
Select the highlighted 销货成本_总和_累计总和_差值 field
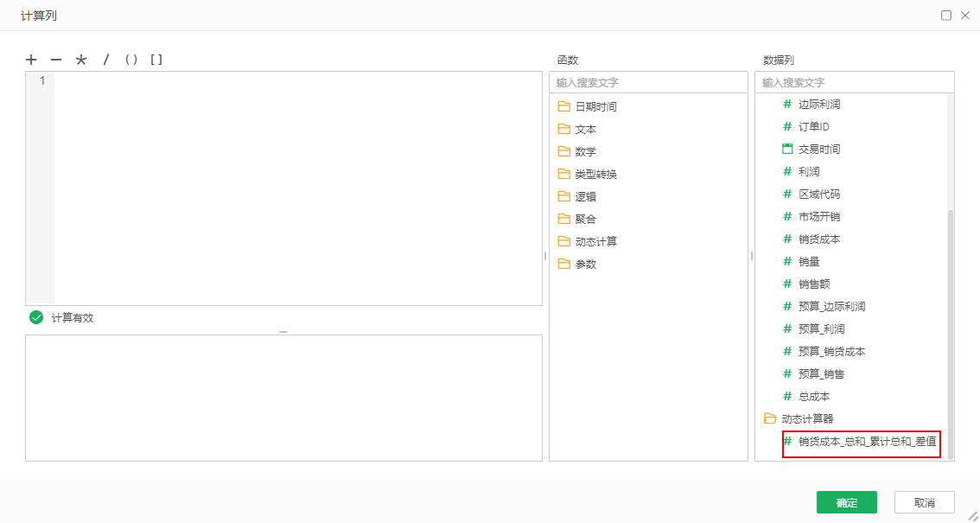pyautogui.click(x=861, y=442)
